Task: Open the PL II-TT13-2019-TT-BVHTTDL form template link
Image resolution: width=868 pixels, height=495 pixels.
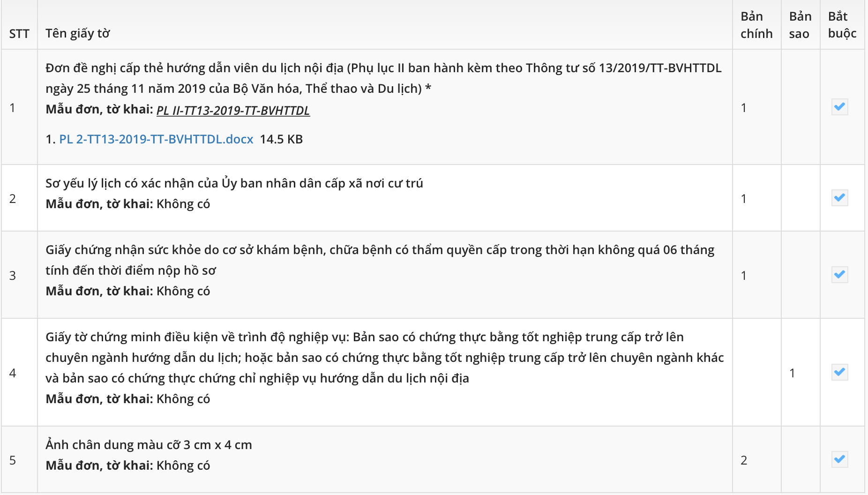Action: 233,111
